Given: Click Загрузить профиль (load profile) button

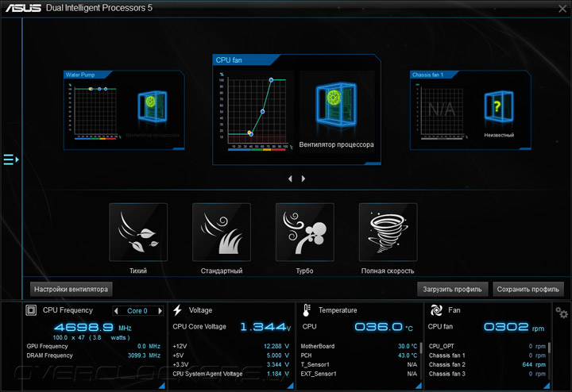Looking at the screenshot, I should [452, 290].
